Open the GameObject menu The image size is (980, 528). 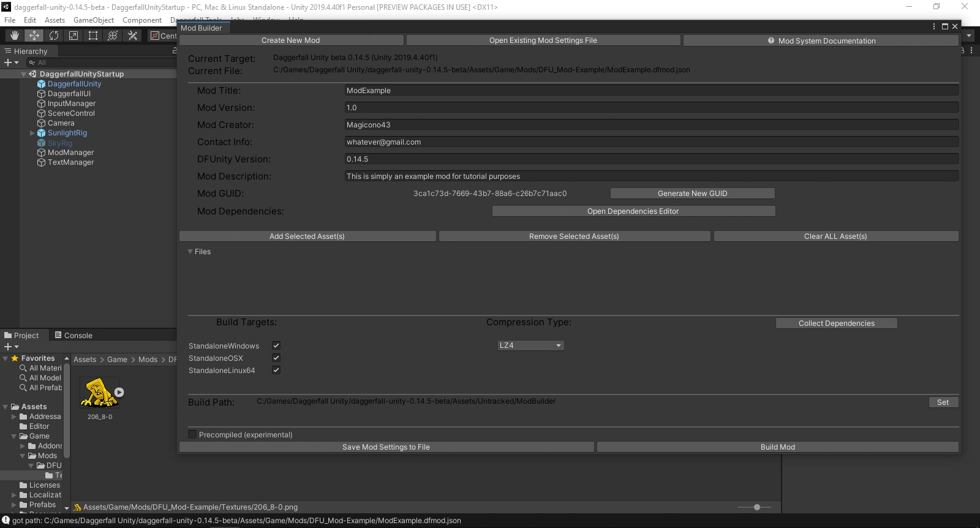coord(94,20)
